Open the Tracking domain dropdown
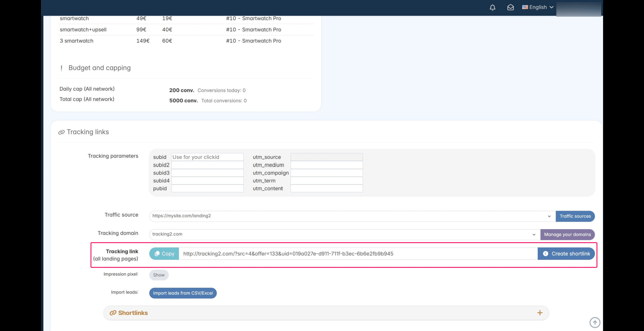 click(x=345, y=234)
